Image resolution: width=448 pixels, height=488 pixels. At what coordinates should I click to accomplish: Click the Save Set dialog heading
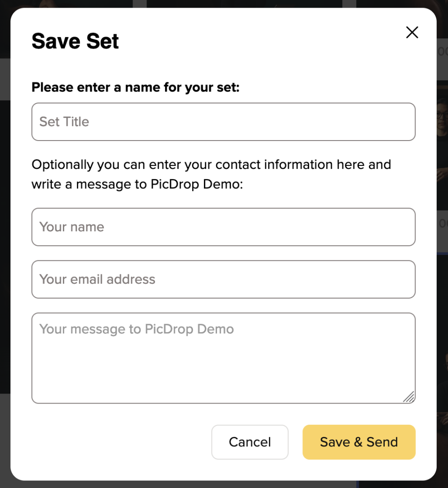point(75,41)
